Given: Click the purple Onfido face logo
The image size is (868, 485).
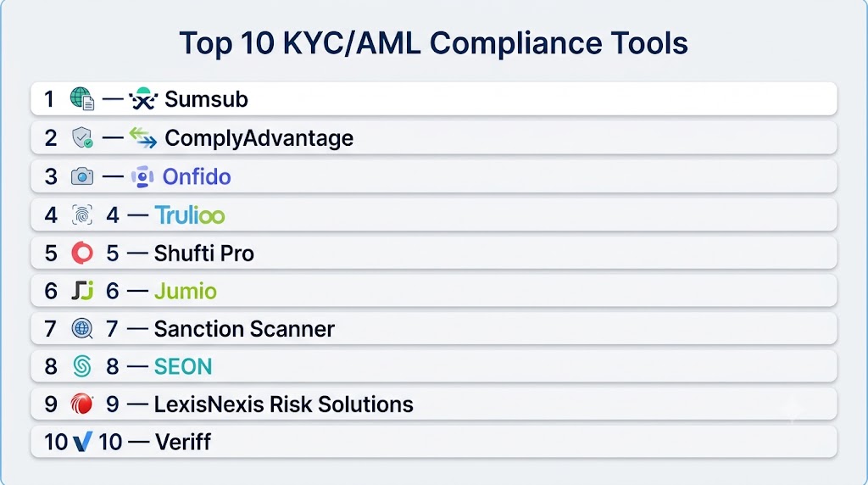Looking at the screenshot, I should pos(142,176).
